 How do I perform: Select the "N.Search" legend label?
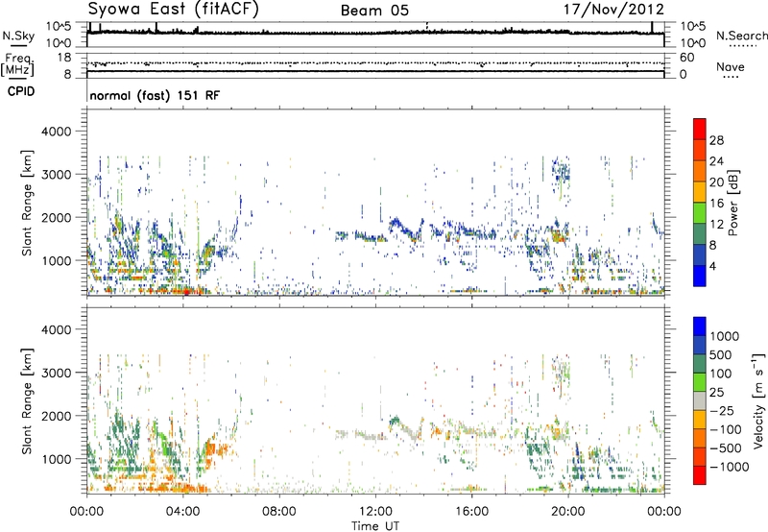[741, 36]
